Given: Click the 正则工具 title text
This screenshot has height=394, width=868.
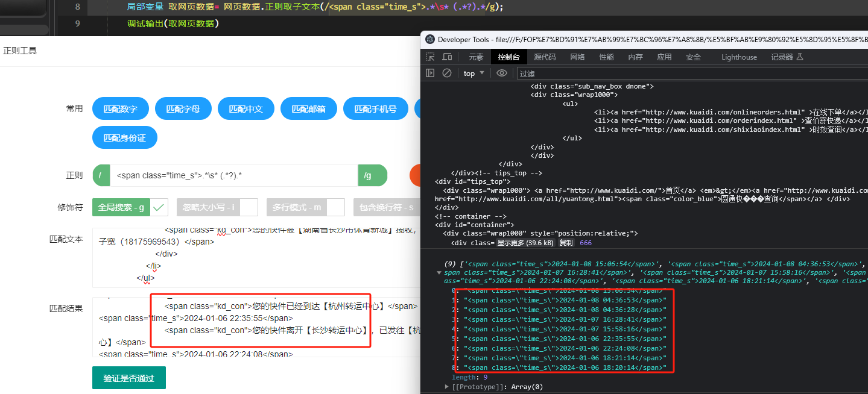Looking at the screenshot, I should (20, 51).
